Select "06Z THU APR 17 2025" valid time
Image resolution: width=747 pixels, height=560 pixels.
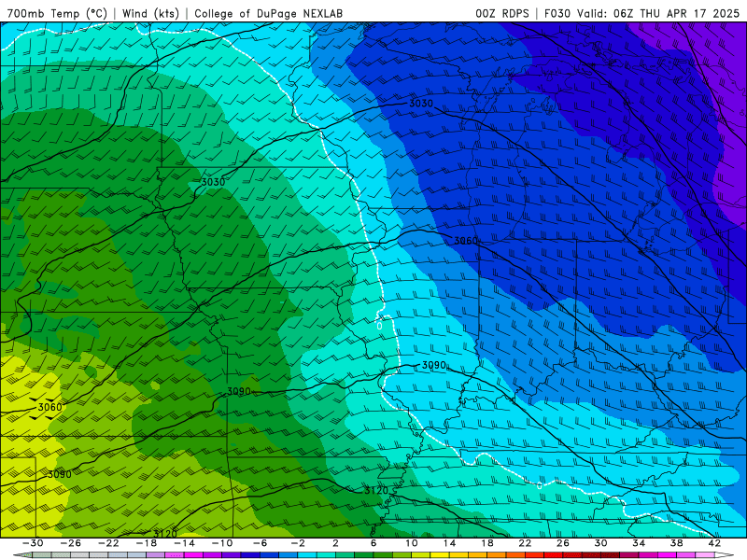(x=676, y=13)
